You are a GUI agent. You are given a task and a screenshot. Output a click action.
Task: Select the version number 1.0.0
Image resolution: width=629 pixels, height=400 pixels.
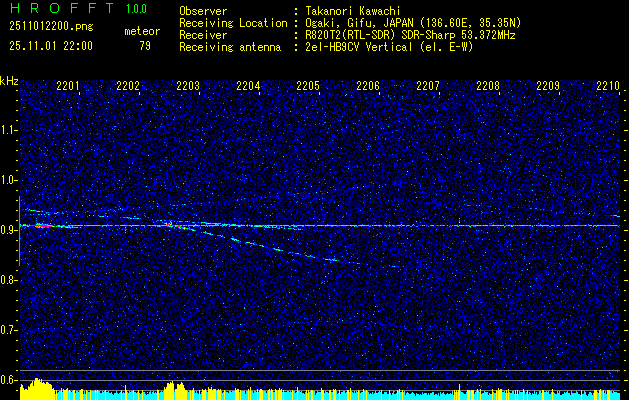pyautogui.click(x=136, y=8)
